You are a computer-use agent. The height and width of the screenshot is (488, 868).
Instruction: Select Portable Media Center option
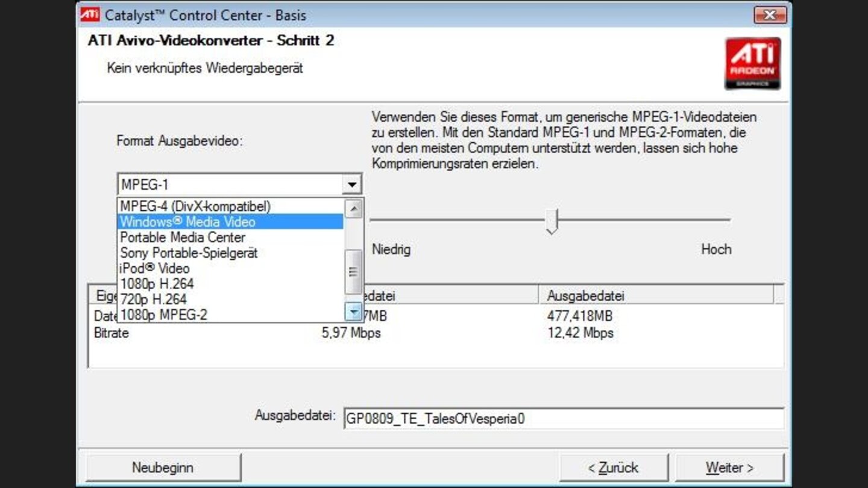230,237
